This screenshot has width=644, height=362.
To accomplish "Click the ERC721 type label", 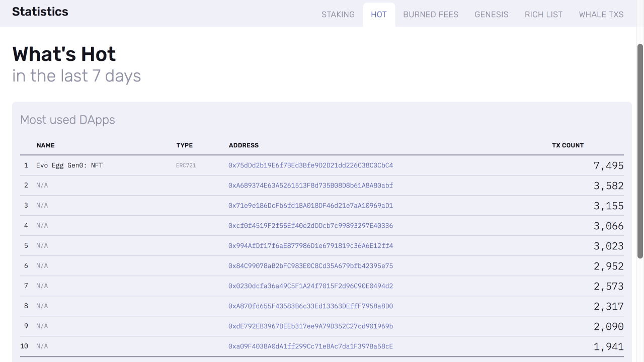I will [186, 165].
